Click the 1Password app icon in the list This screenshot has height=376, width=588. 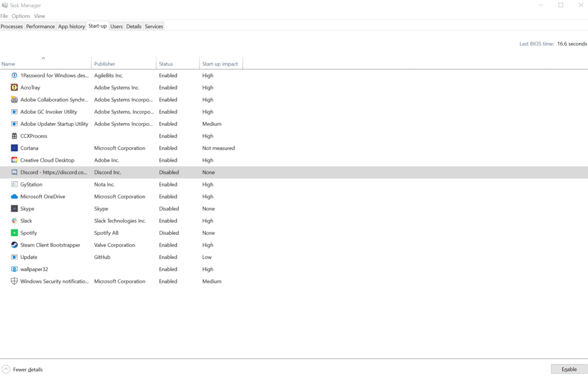click(x=14, y=75)
